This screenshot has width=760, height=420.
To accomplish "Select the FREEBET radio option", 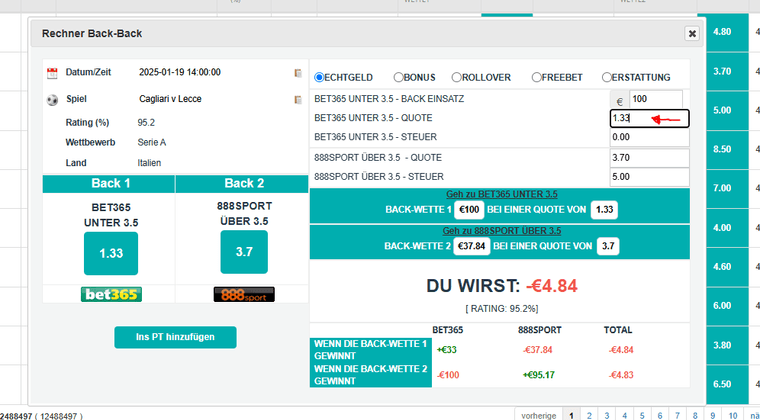I will 537,78.
